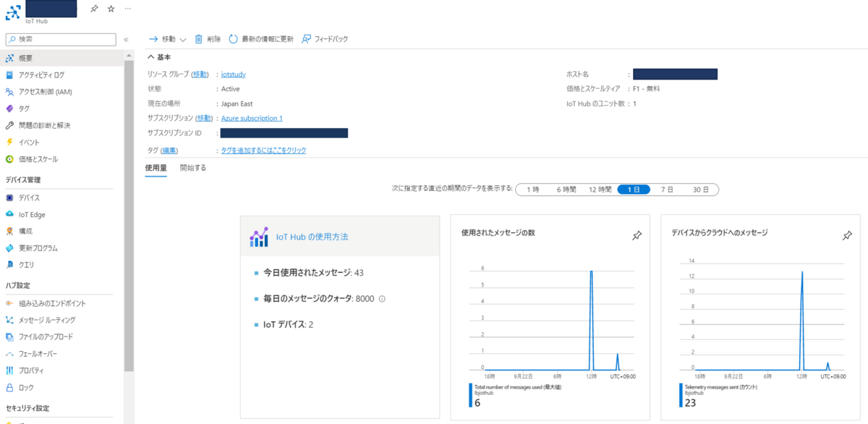Pin the IoT Hub resource using the pushpin icon
The height and width of the screenshot is (424, 868).
point(95,9)
